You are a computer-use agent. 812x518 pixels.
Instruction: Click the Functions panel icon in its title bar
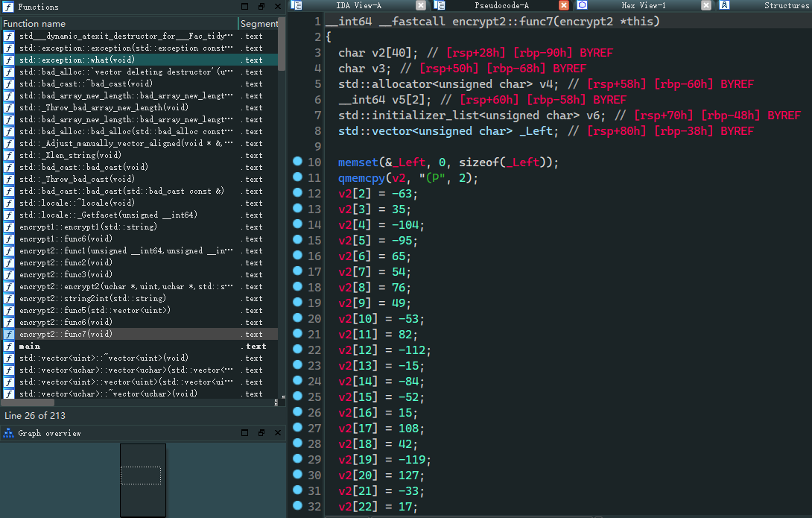8,7
